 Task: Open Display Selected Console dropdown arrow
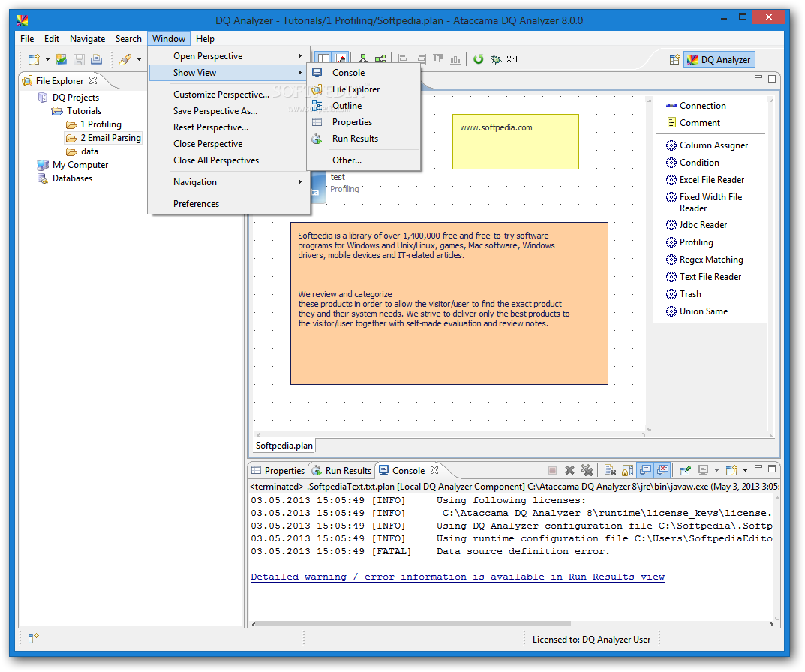(x=716, y=470)
